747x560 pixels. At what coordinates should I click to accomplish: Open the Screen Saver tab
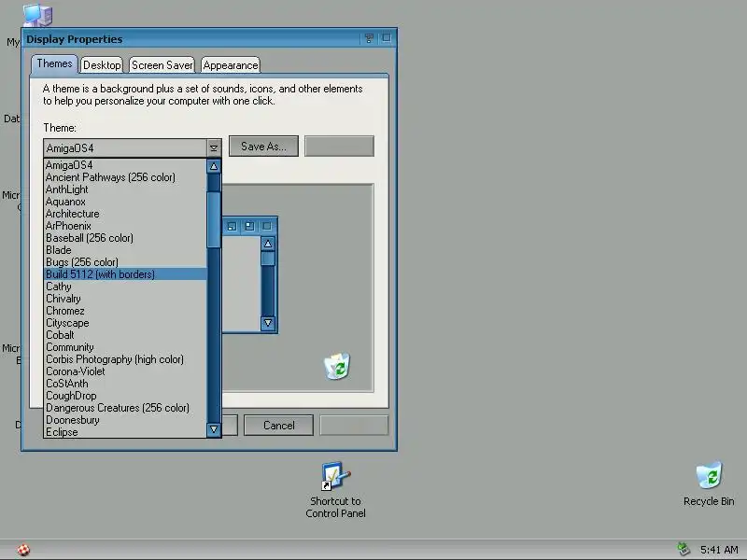pos(162,65)
